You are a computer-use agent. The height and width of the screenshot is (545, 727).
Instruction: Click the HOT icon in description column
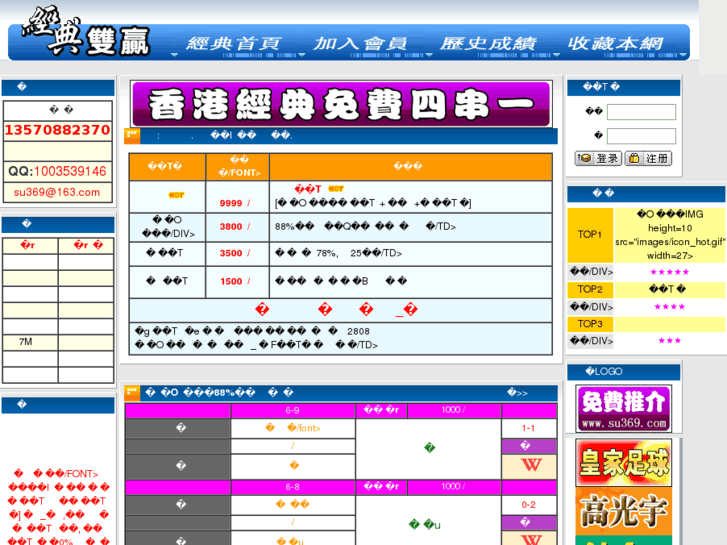pyautogui.click(x=336, y=188)
